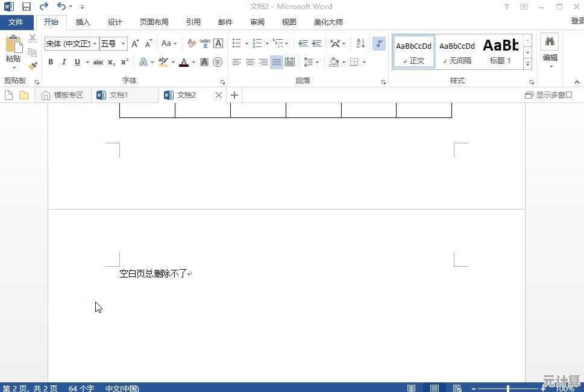
Task: Open a new document with the + tab
Action: coord(234,95)
